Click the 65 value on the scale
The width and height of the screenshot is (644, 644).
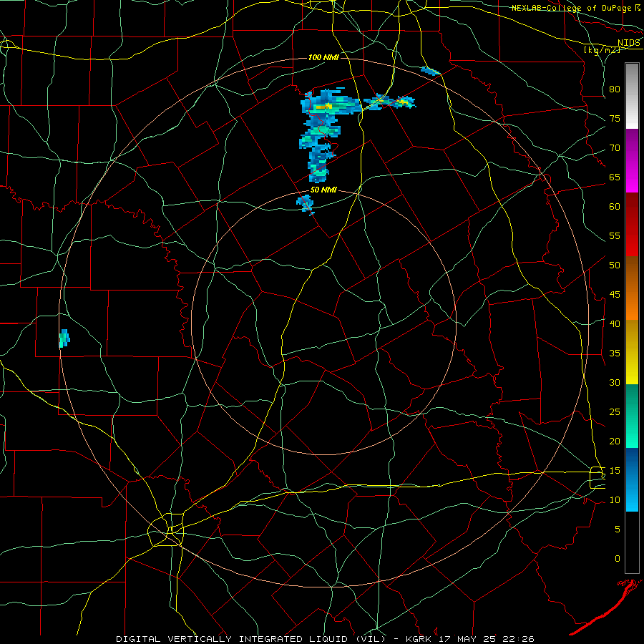(x=615, y=177)
